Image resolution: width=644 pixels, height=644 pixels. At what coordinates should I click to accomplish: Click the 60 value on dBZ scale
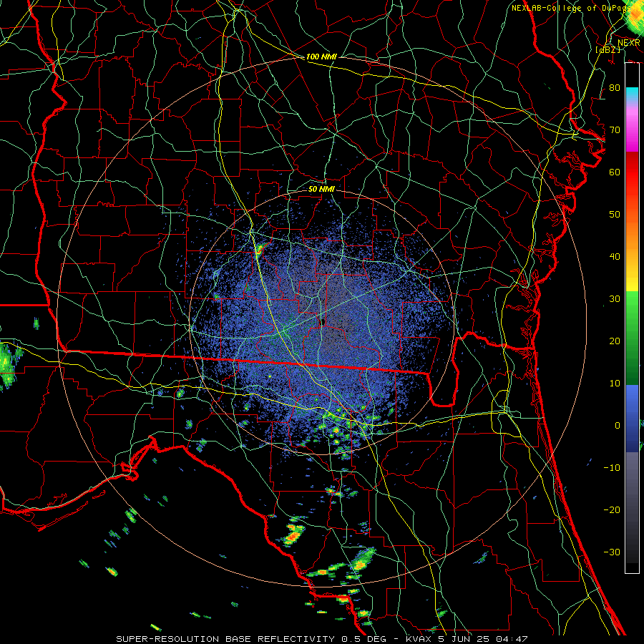tap(615, 172)
